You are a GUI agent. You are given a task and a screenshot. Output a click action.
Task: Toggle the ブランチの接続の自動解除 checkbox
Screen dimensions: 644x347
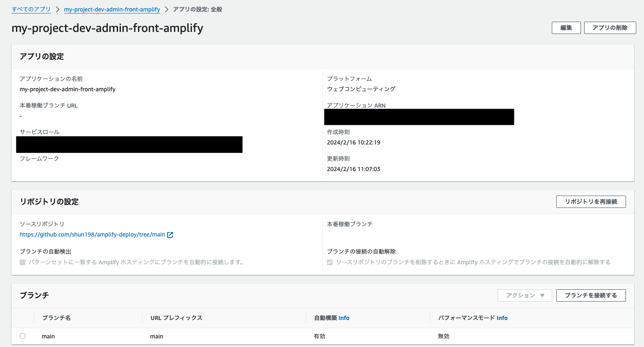(330, 262)
